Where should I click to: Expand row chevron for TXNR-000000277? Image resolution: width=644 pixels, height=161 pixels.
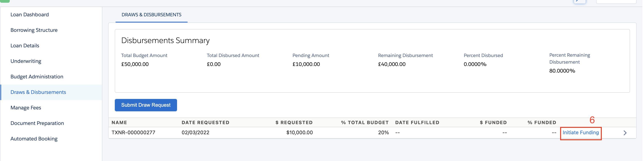[x=625, y=133]
